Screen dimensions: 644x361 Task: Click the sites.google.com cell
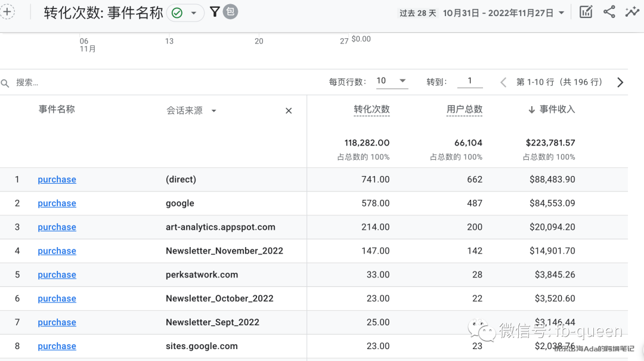pyautogui.click(x=202, y=346)
